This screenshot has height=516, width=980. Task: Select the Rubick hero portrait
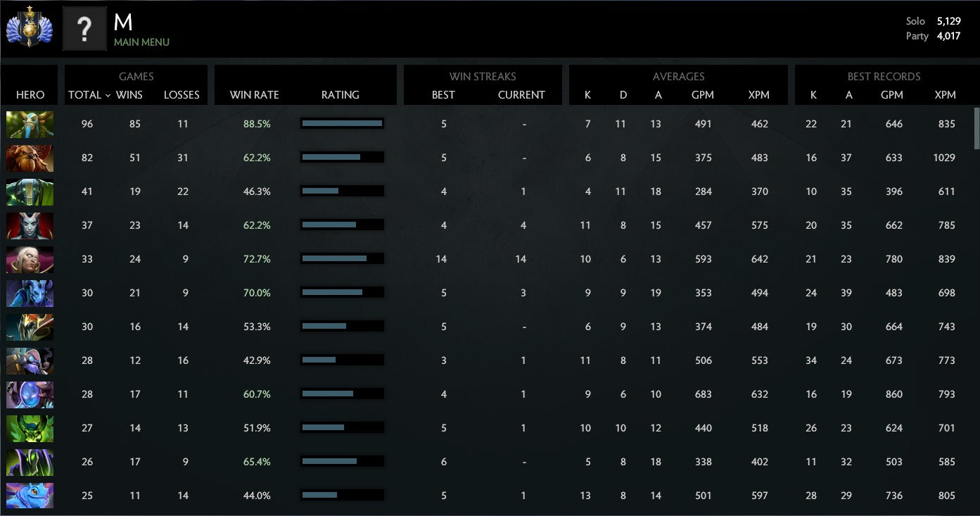(x=30, y=191)
